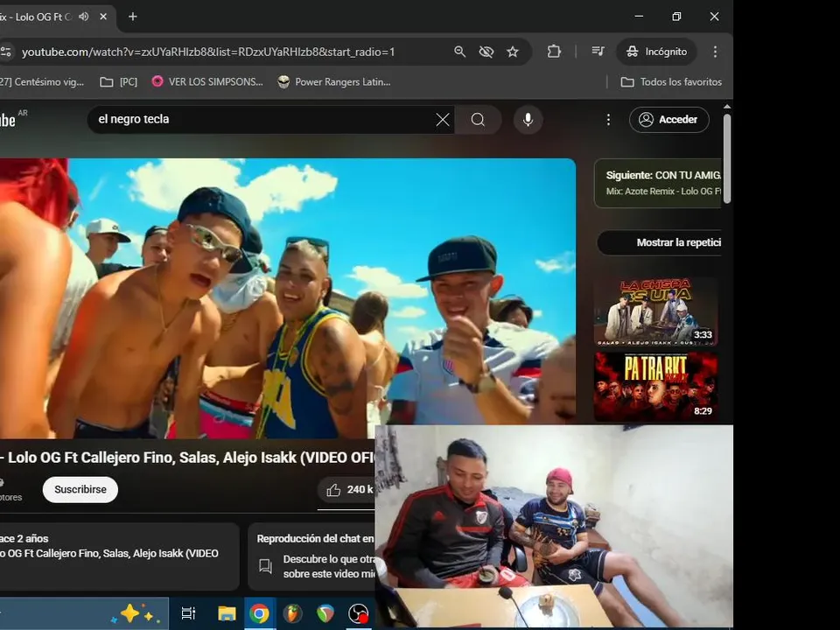Image resolution: width=840 pixels, height=630 pixels.
Task: Click the Acceder sign-in button
Action: pos(669,120)
